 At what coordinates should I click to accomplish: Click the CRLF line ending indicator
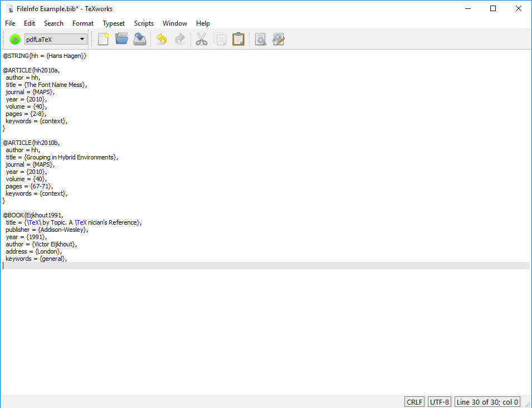414,402
